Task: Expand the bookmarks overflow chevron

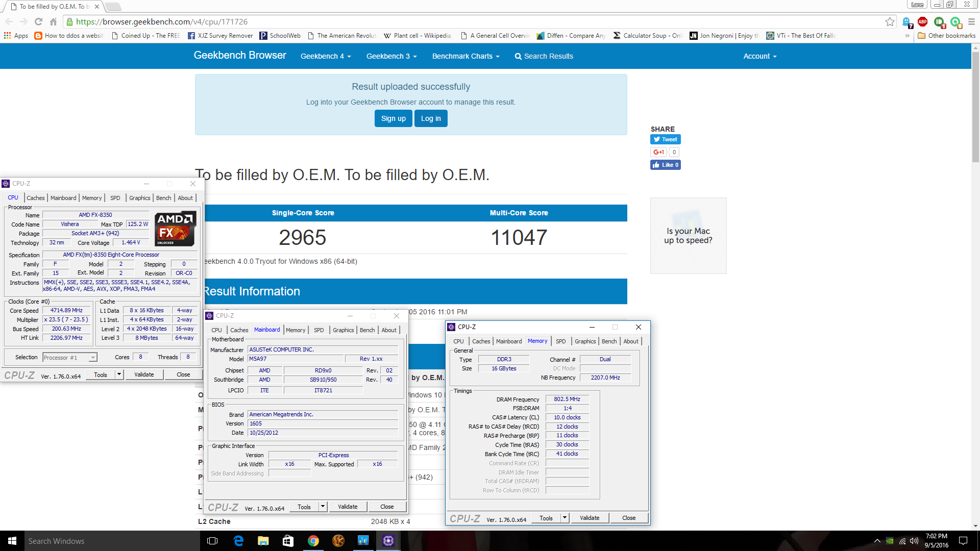Action: [908, 36]
